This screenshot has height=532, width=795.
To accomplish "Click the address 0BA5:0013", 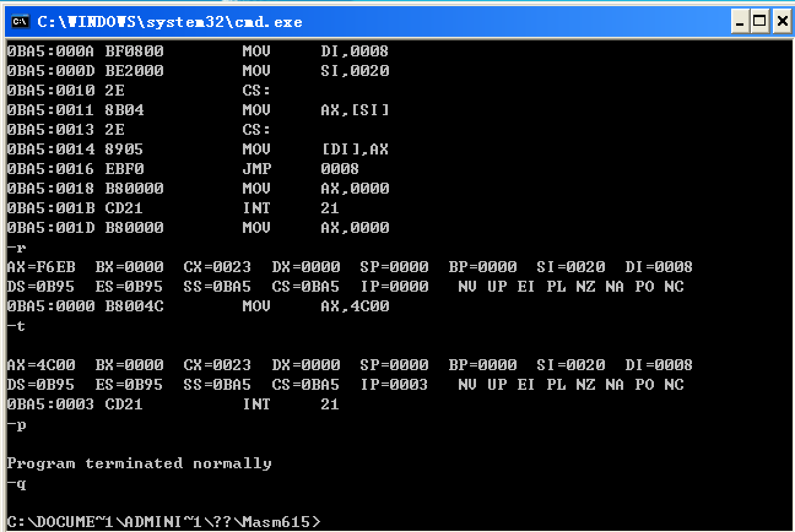I will point(51,129).
